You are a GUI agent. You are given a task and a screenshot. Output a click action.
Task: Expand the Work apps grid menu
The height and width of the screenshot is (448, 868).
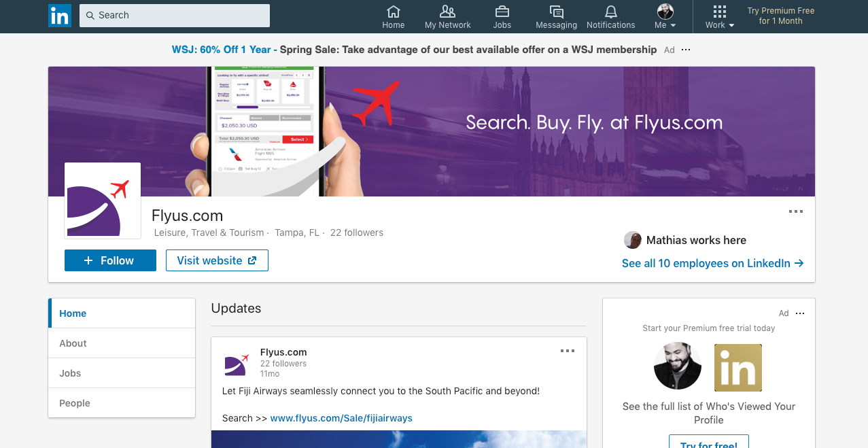coord(720,17)
